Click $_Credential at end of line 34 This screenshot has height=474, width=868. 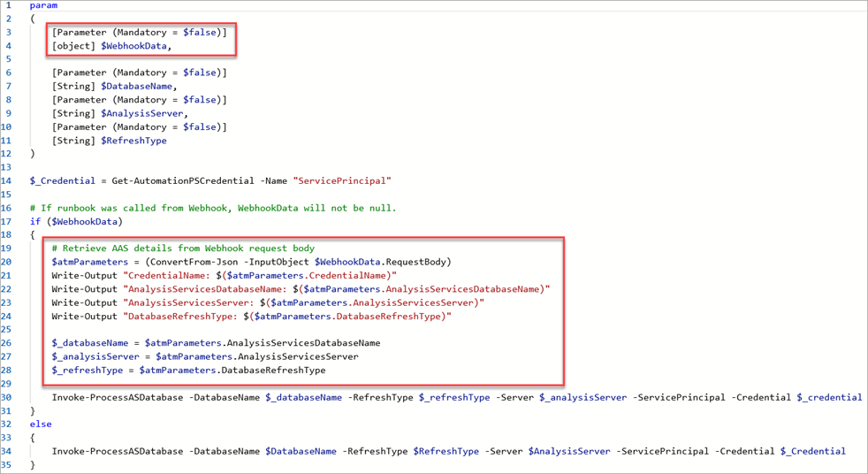click(x=813, y=451)
